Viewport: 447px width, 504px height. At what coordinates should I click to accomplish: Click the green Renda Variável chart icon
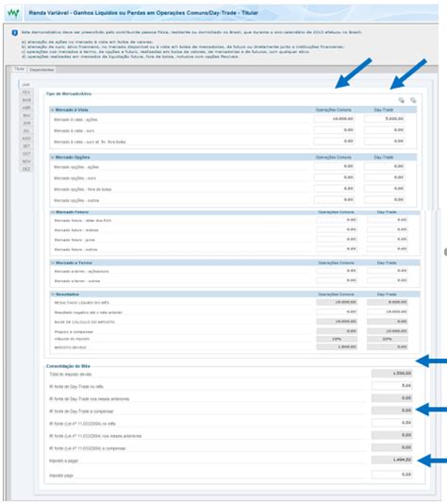coord(13,13)
